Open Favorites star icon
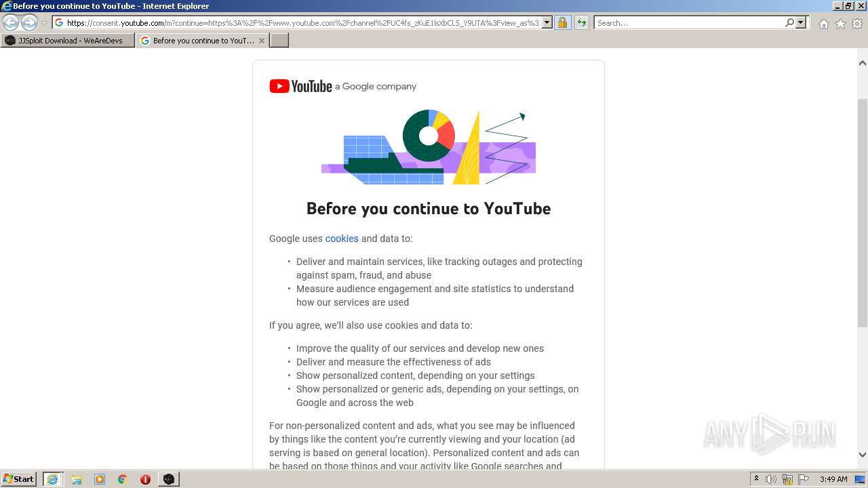The height and width of the screenshot is (488, 868). [x=840, y=24]
